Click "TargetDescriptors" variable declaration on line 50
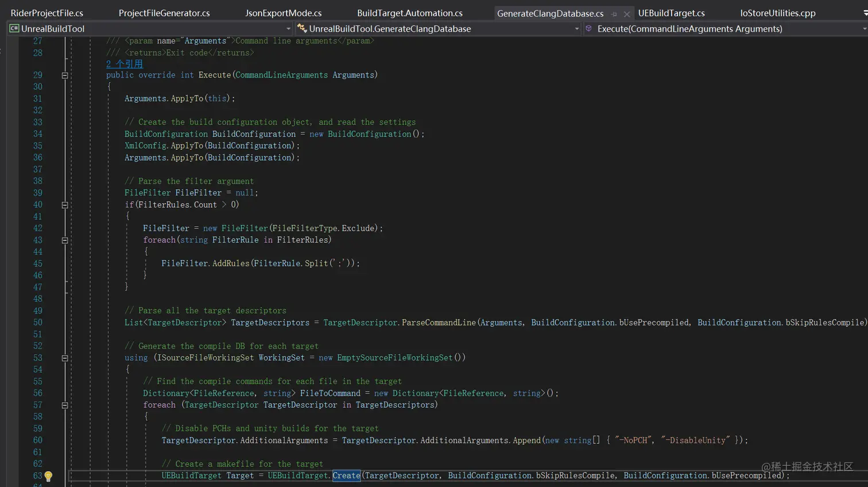The width and height of the screenshot is (868, 487). (270, 322)
